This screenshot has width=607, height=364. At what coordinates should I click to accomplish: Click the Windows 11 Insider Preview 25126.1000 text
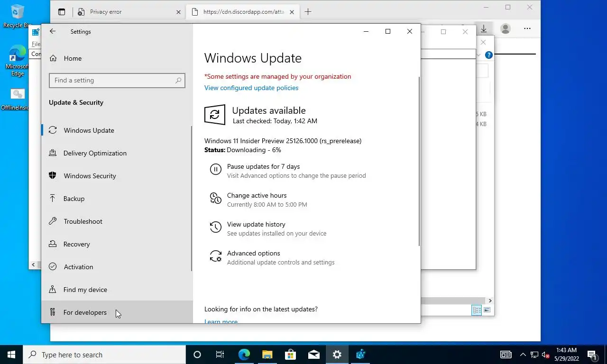[283, 141]
